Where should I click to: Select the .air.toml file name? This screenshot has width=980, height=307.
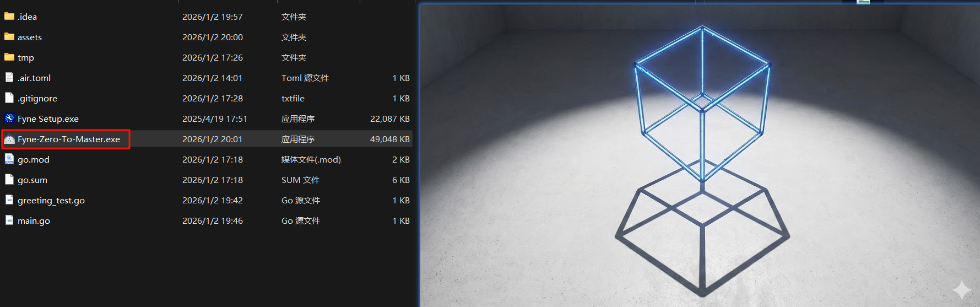[34, 78]
